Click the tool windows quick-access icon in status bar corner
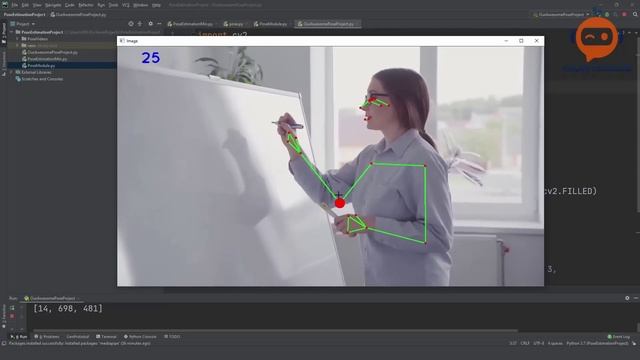640x360 pixels. [3, 343]
